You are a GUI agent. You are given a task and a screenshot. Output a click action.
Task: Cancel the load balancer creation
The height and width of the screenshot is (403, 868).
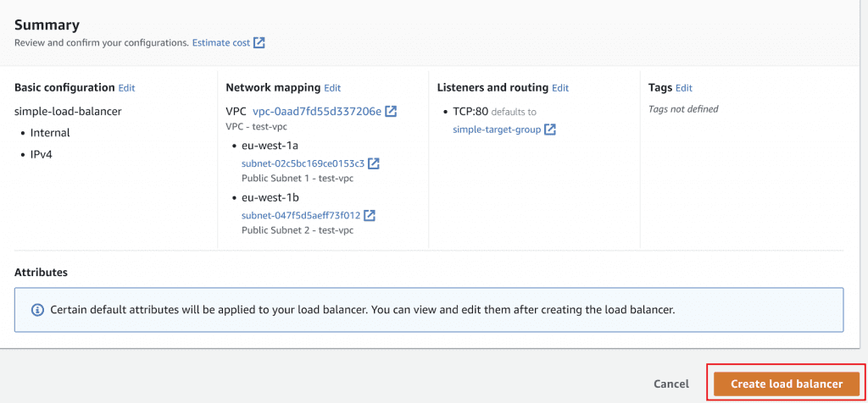[671, 384]
